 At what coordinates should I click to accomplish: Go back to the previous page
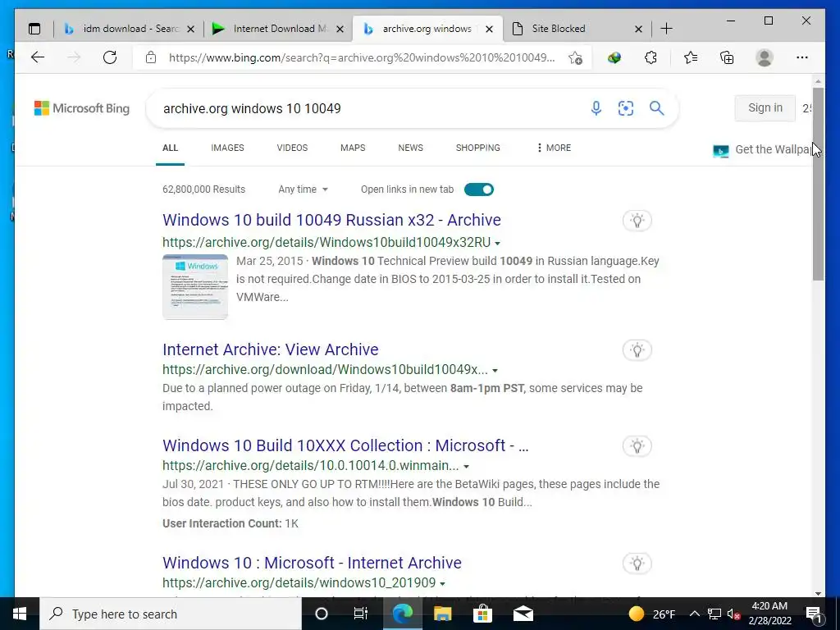pyautogui.click(x=38, y=57)
